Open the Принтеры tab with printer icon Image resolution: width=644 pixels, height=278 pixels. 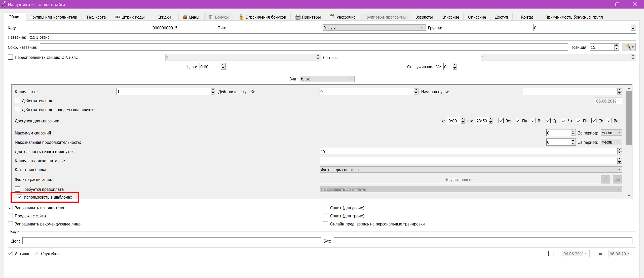(x=308, y=17)
